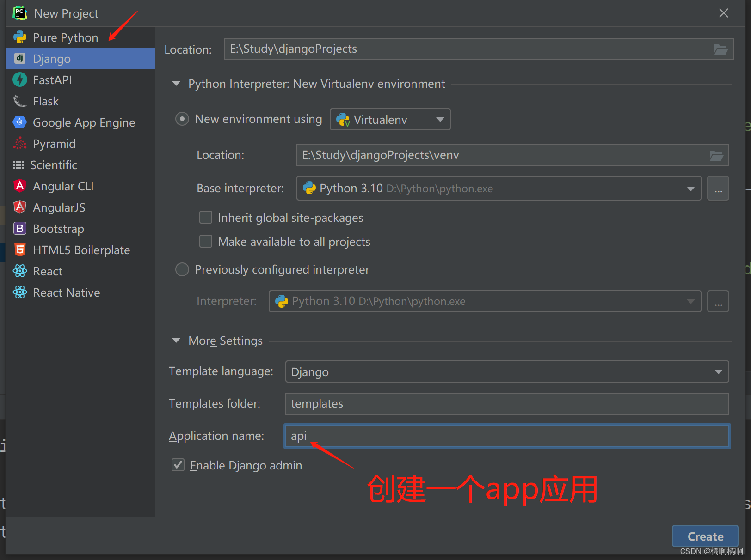Click ellipsis button beside Interpreter field
The width and height of the screenshot is (751, 560).
tap(718, 301)
